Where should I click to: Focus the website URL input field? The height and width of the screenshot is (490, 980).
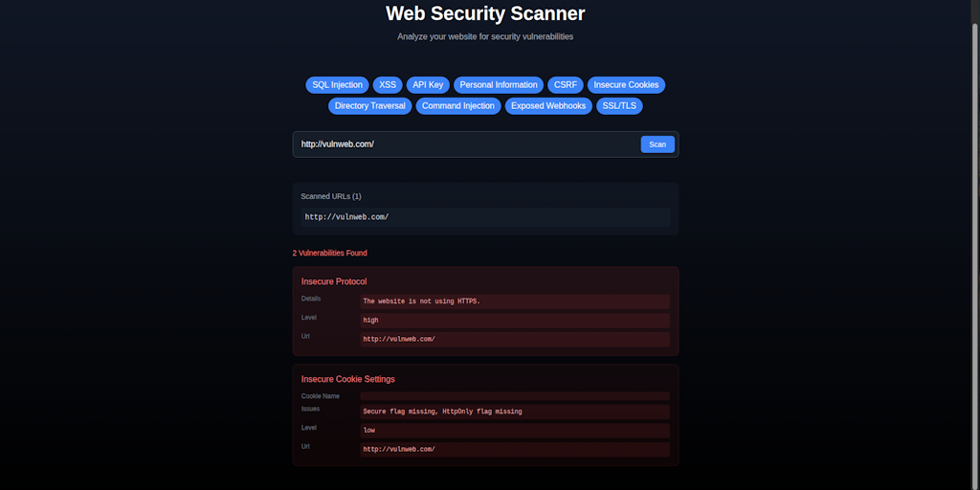tap(466, 145)
